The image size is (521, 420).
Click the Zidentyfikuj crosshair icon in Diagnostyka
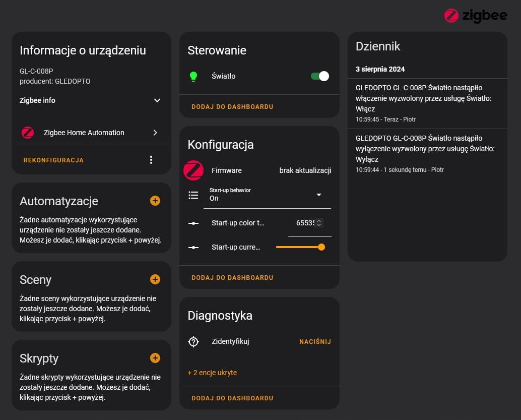click(x=193, y=341)
